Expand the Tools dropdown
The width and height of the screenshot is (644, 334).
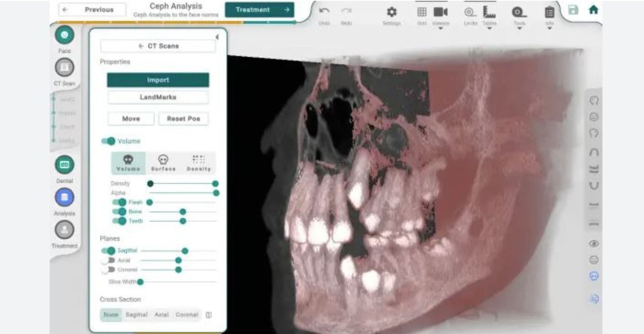519,15
